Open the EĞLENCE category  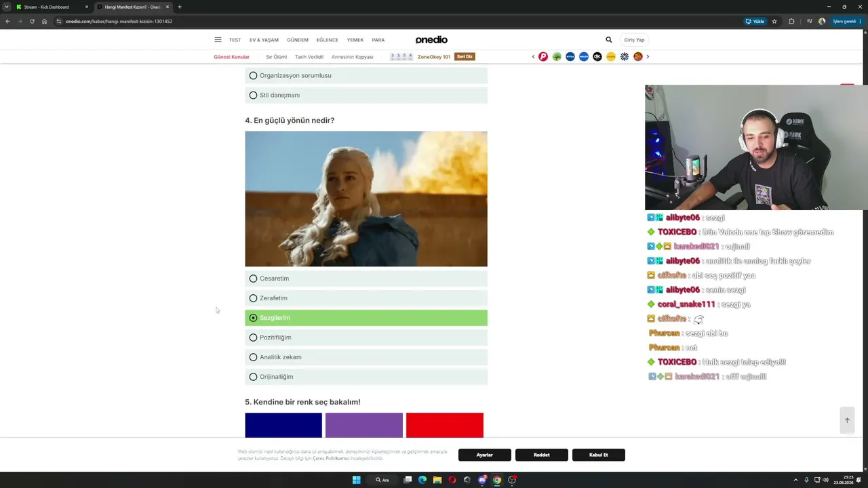[x=328, y=40]
